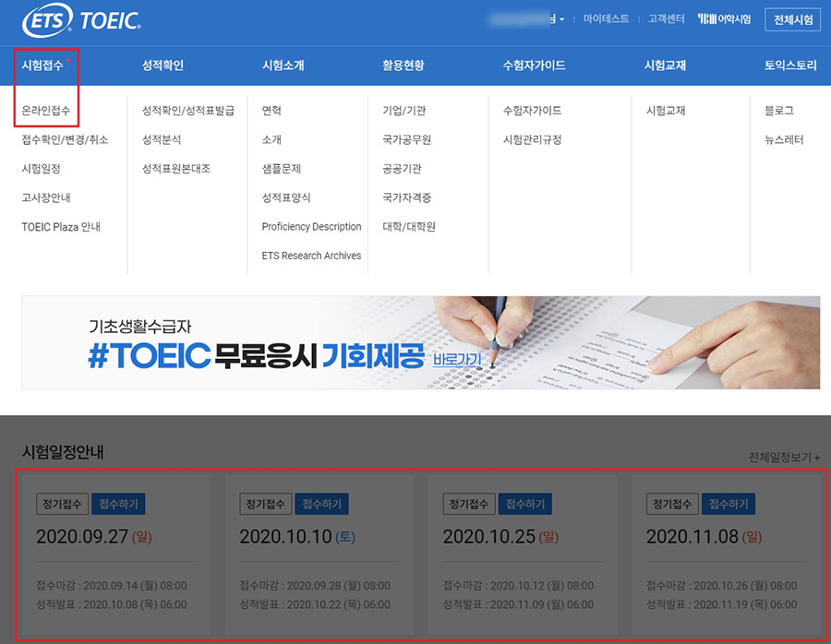The width and height of the screenshot is (831, 644).
Task: Choose 샘플문제 submenu item
Action: pyautogui.click(x=282, y=169)
